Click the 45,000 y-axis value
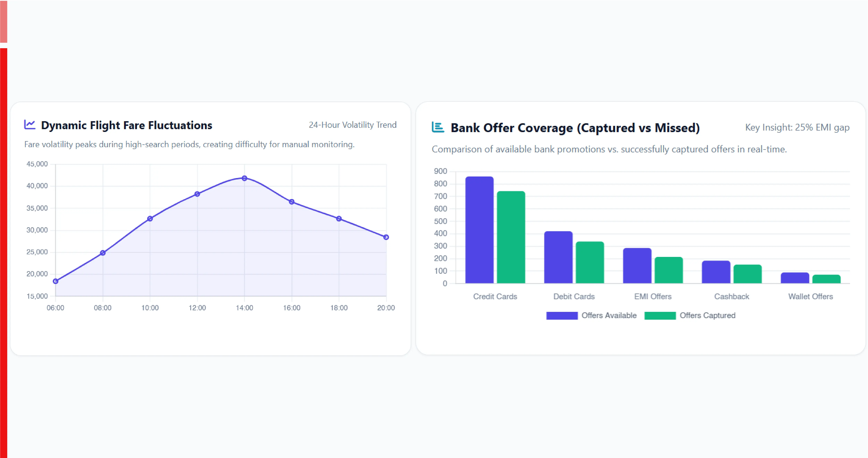Viewport: 868px width, 458px height. [x=37, y=164]
